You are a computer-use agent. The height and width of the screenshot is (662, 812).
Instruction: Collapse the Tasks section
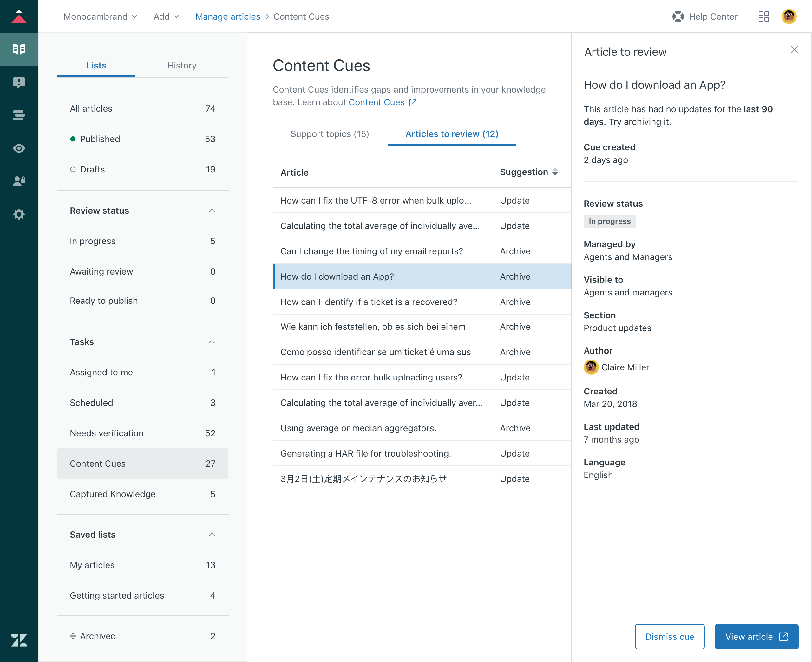(213, 342)
